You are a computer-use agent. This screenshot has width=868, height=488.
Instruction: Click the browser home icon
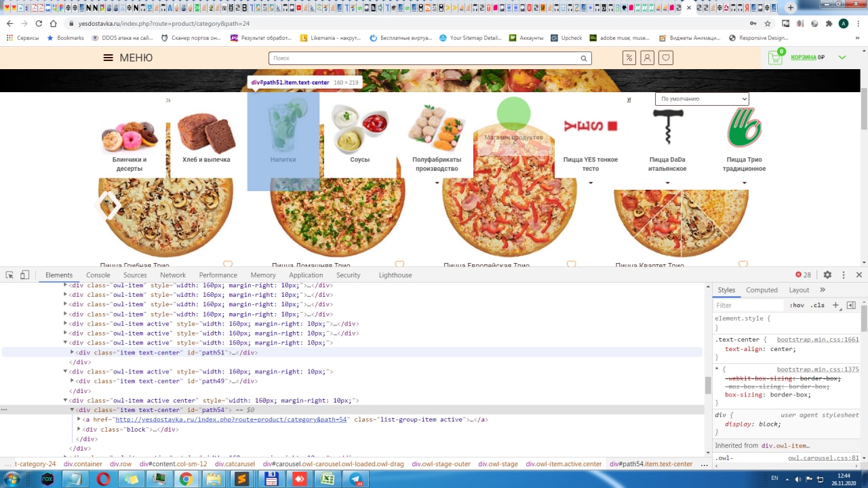54,23
